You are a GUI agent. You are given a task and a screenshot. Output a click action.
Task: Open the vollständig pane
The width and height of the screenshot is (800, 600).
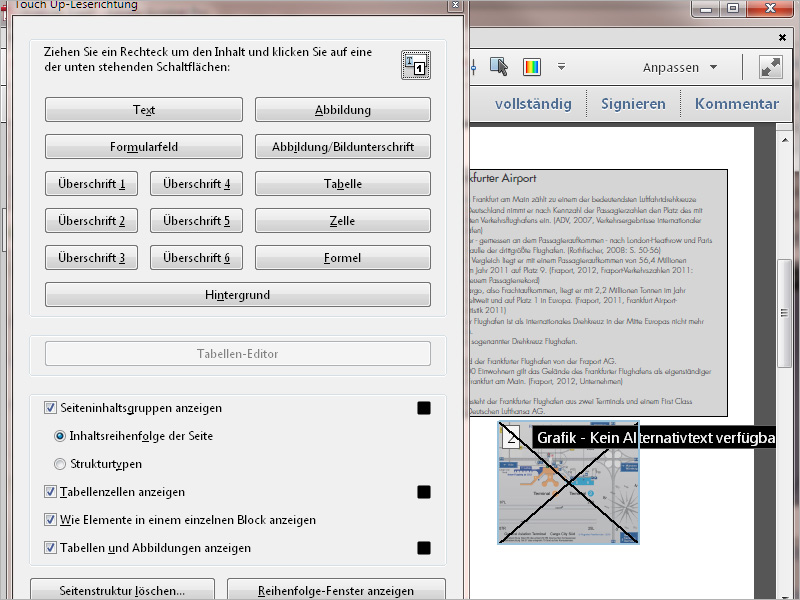(533, 104)
